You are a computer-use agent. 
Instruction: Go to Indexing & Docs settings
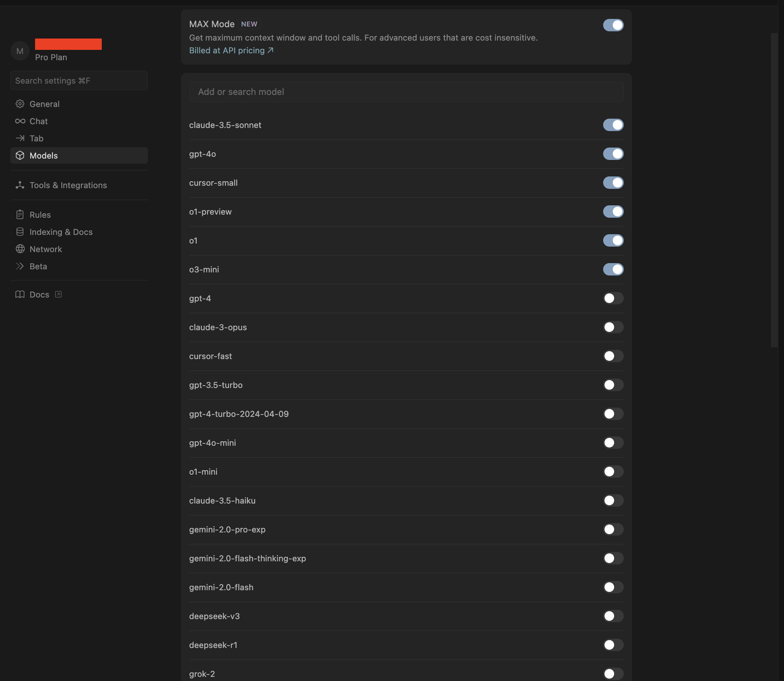tap(79, 232)
